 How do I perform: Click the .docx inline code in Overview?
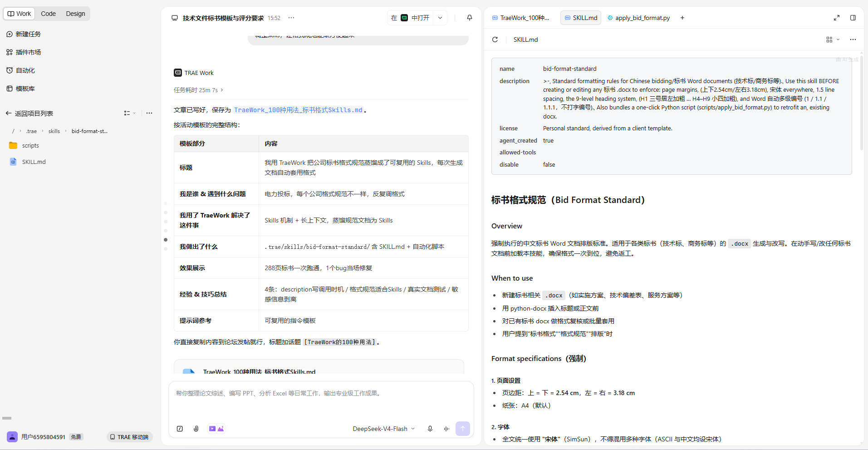740,243
